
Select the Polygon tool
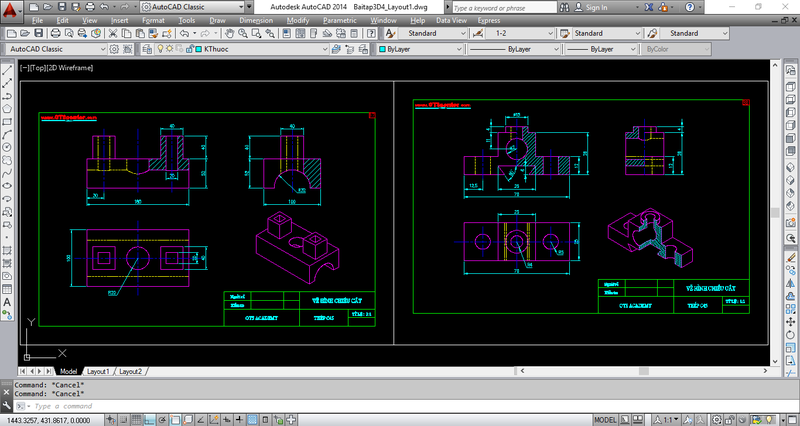click(7, 109)
